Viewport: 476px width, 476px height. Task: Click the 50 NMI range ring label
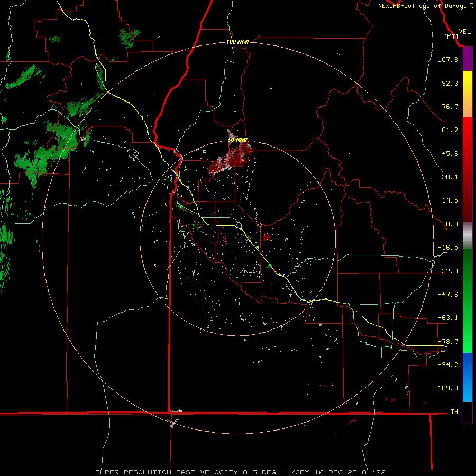(x=237, y=140)
